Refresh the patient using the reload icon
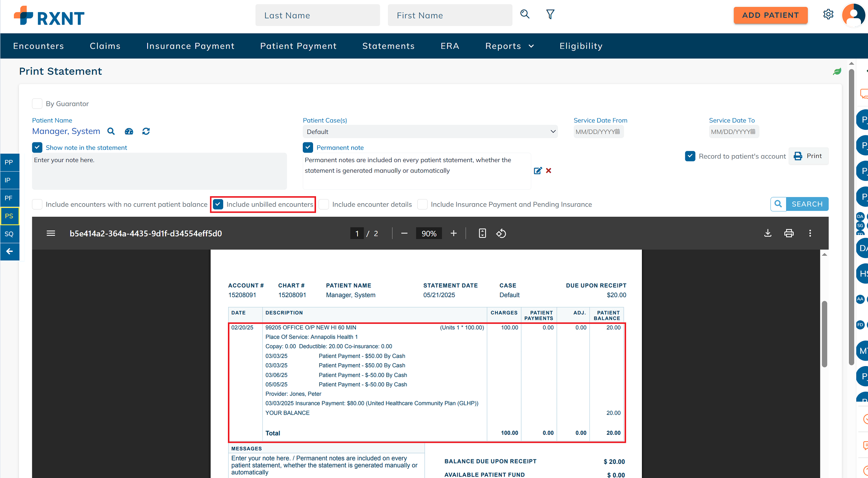The image size is (868, 478). pos(146,131)
